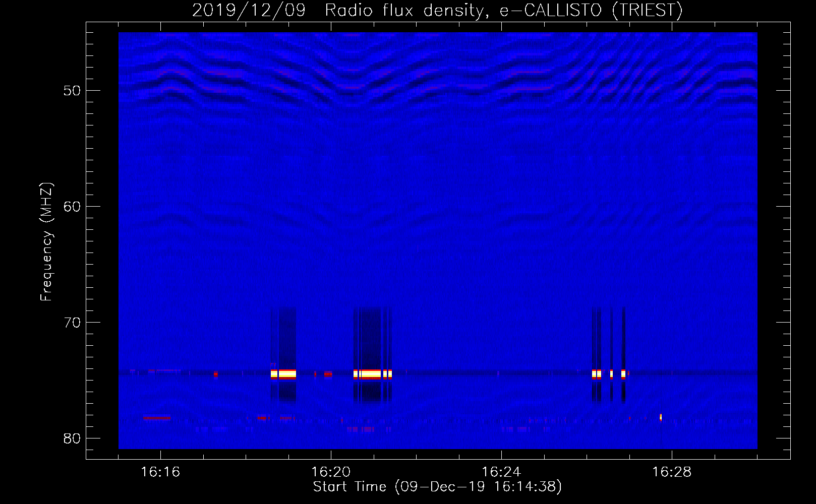Viewport: 816px width, 504px height.
Task: Click the 16:16 time tick label
Action: pyautogui.click(x=160, y=472)
